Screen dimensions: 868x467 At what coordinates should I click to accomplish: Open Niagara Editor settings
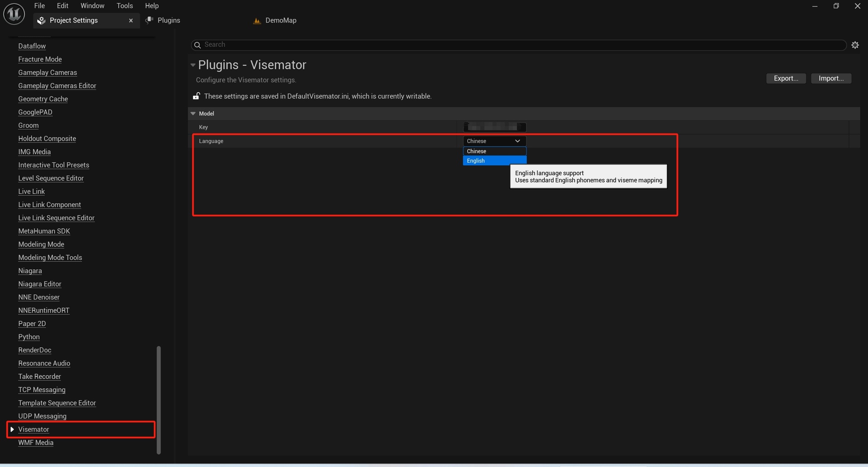40,284
